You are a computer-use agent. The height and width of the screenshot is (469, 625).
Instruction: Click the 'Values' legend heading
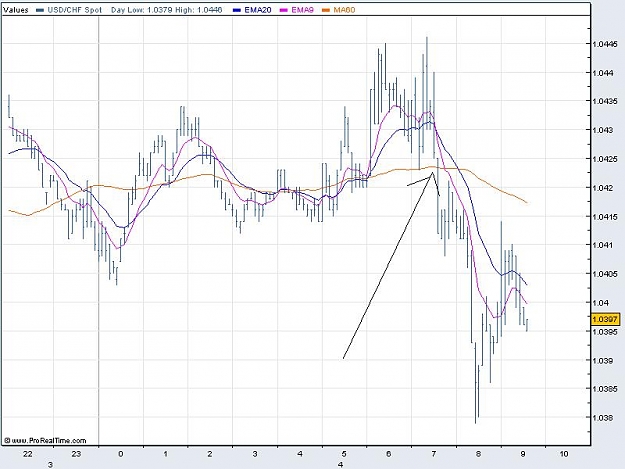pos(16,10)
